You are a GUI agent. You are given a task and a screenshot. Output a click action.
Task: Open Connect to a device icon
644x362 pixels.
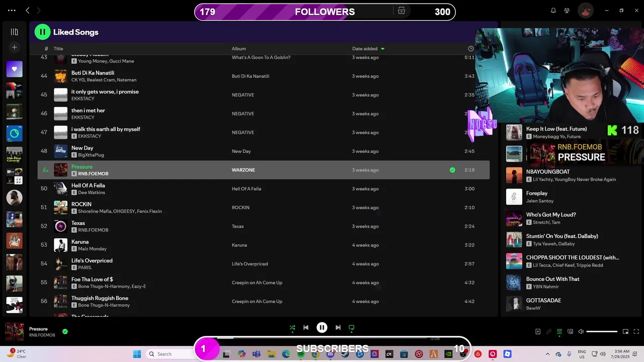click(x=570, y=331)
